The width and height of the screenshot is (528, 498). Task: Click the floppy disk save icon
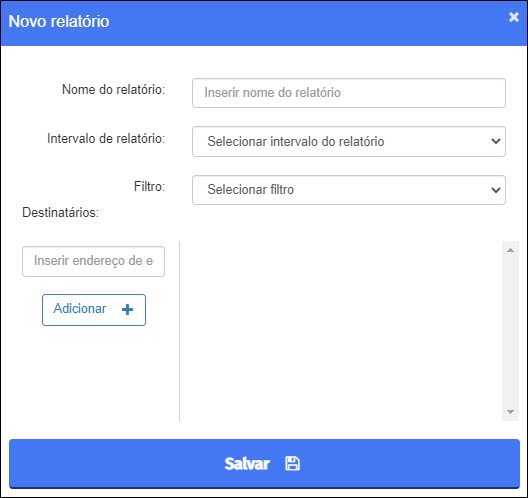click(292, 463)
